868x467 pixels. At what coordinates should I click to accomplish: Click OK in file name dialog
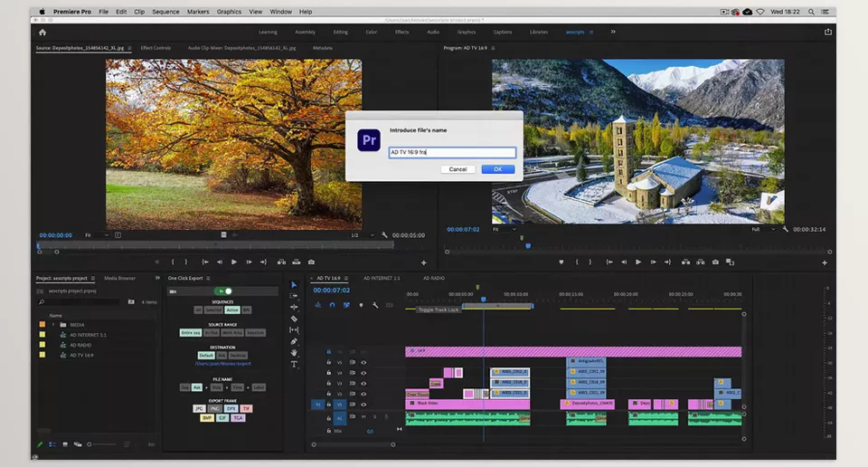coord(497,169)
